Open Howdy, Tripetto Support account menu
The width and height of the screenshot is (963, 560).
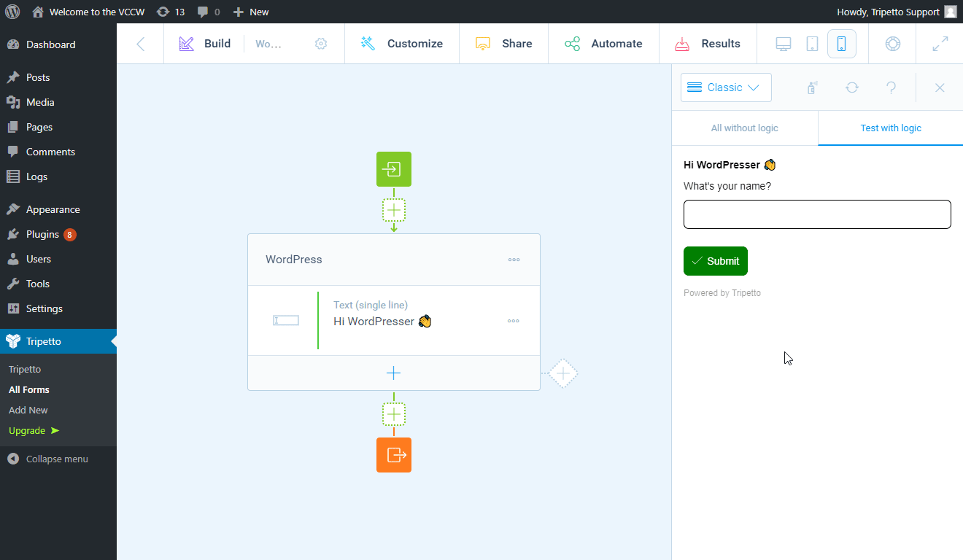point(896,12)
